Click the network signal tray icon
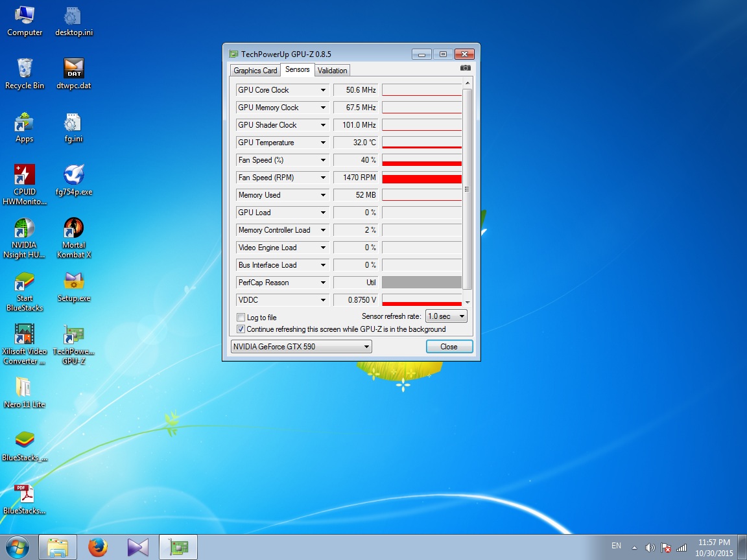 point(682,548)
